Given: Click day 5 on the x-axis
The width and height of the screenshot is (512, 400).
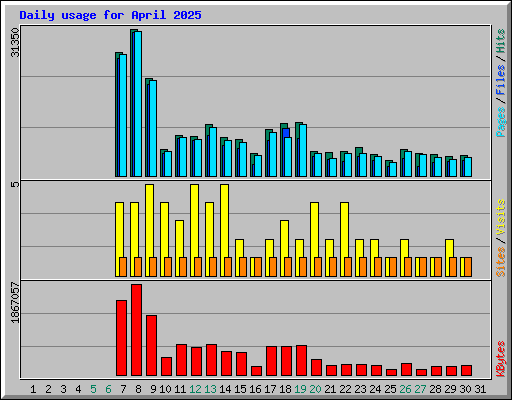Looking at the screenshot, I should pyautogui.click(x=93, y=389).
